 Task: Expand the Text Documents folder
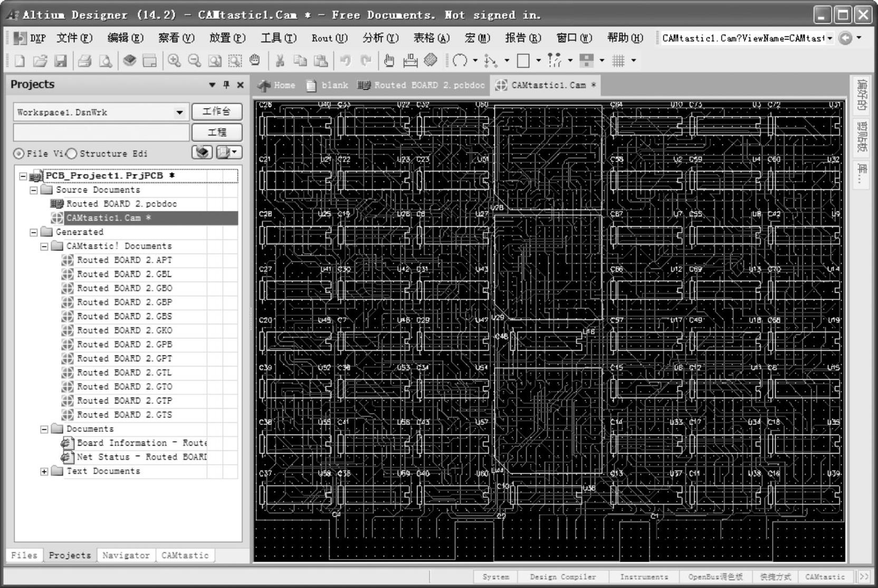[44, 471]
